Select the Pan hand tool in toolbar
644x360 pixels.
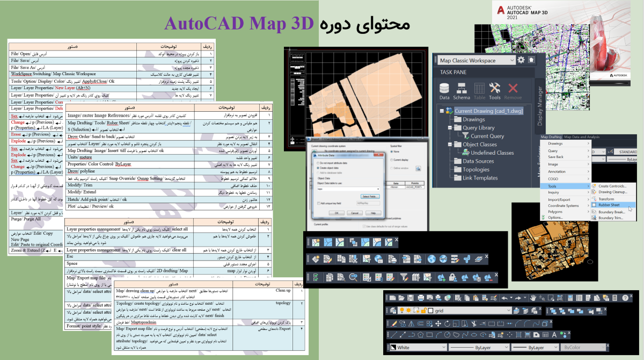coord(533,298)
